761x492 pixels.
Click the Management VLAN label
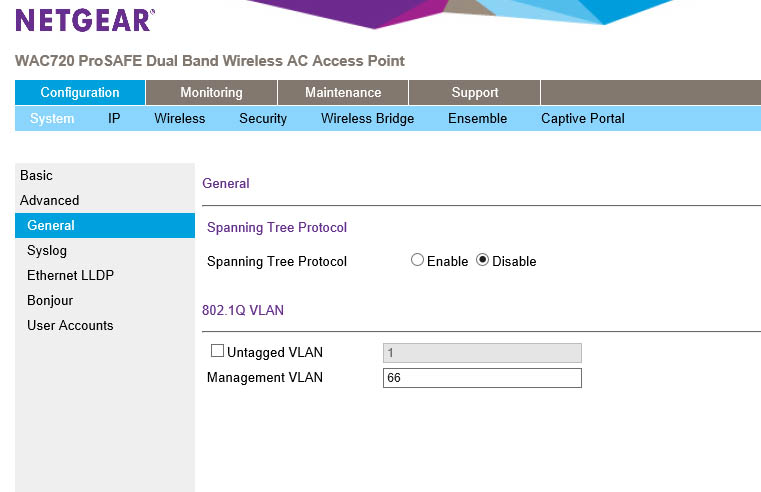[265, 377]
